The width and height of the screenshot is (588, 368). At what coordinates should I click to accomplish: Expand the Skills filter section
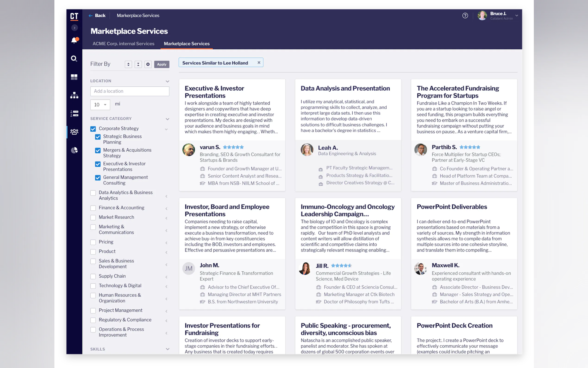(167, 349)
